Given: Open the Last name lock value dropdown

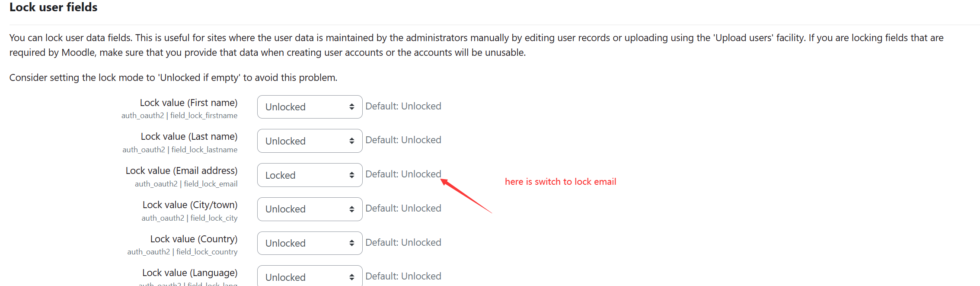Looking at the screenshot, I should [310, 141].
